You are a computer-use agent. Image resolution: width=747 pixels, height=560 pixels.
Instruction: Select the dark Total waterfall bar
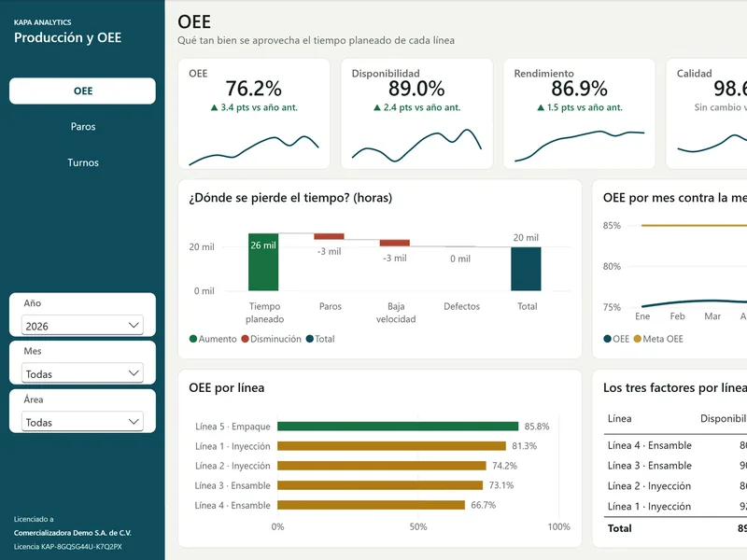point(526,269)
